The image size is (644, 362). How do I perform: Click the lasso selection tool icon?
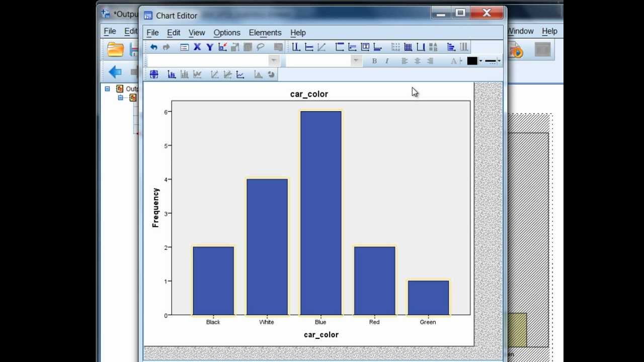[260, 47]
